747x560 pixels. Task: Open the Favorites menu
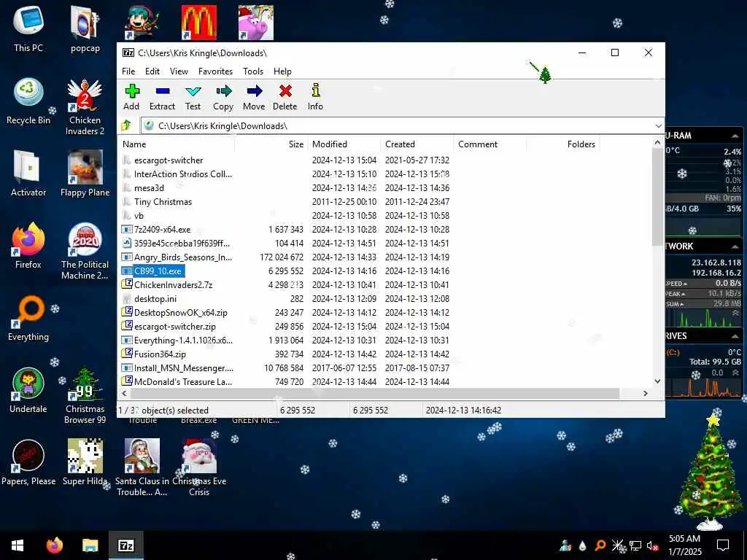coord(215,71)
